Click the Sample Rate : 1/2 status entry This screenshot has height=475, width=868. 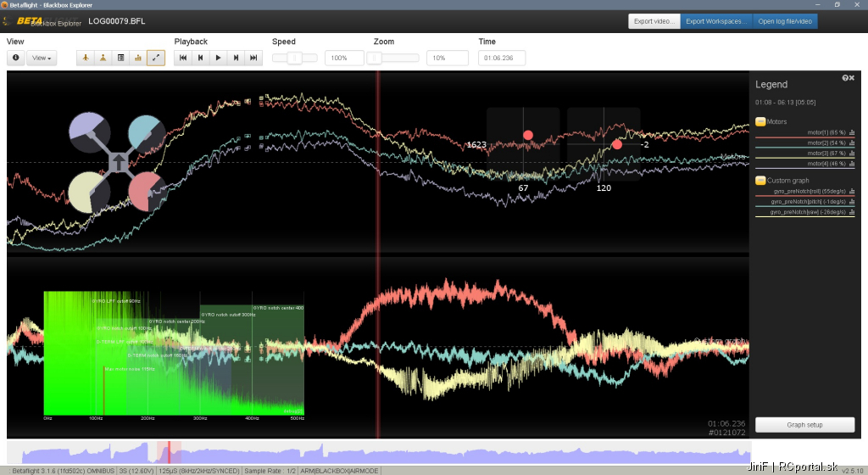pos(270,471)
